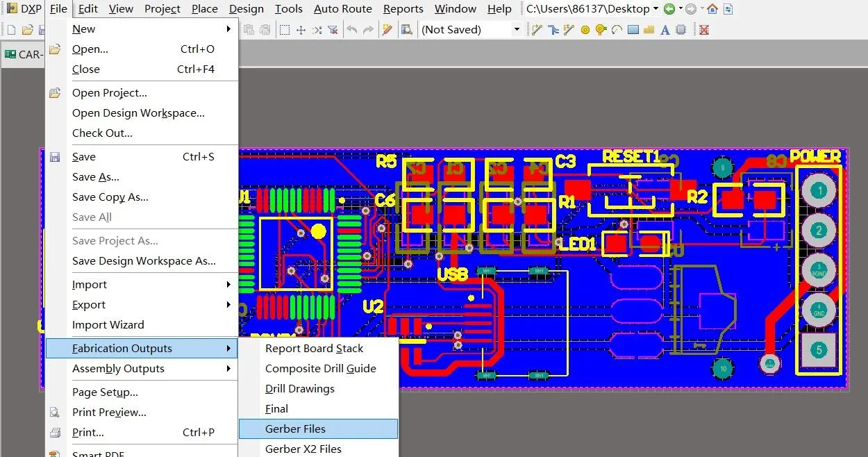Click the New document icon in toolbar
Image resolution: width=868 pixels, height=457 pixels.
pos(11,30)
